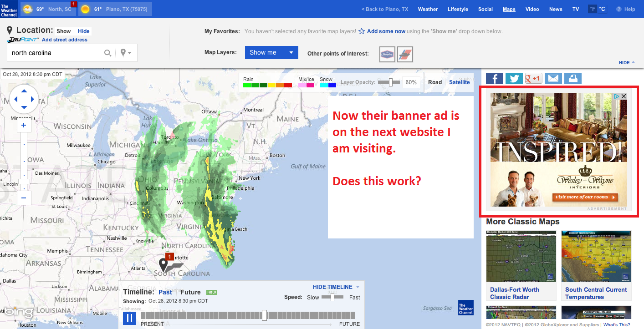Viewport: 644px width, 329px height.
Task: Switch map to Satellite view
Action: pos(460,82)
